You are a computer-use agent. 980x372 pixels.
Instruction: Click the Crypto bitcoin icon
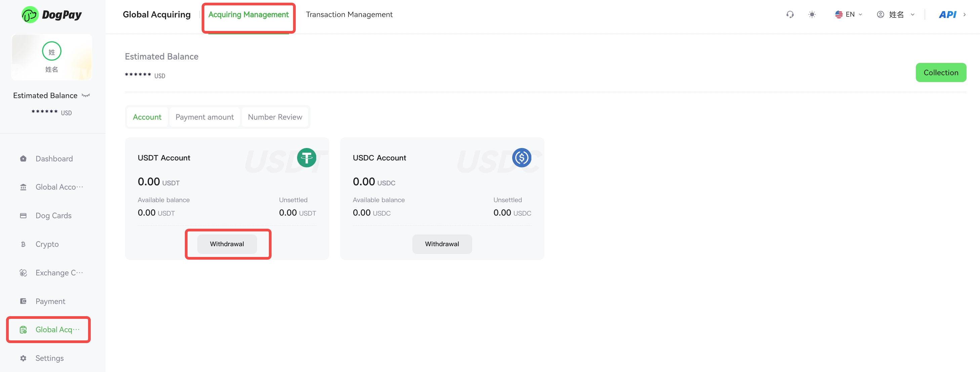point(23,245)
